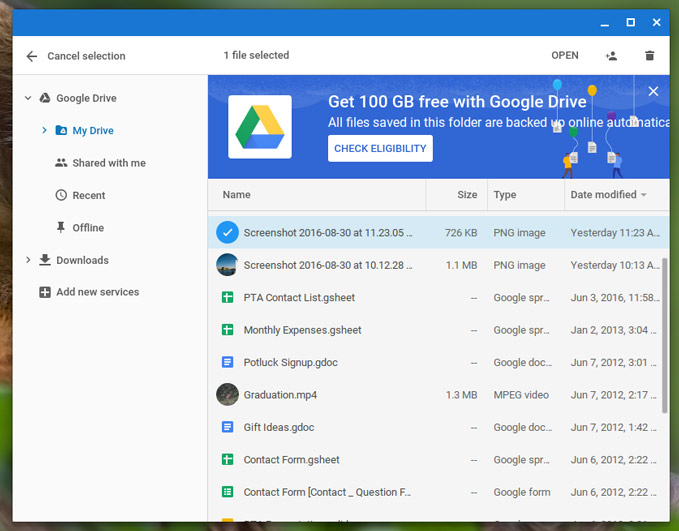Expand the My Drive folder chevron
The image size is (679, 531).
pyautogui.click(x=44, y=130)
